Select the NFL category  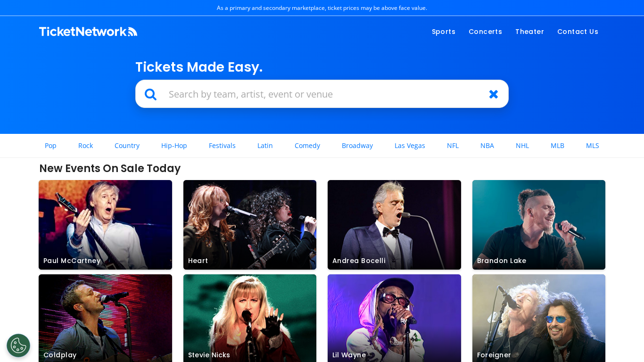pyautogui.click(x=453, y=146)
